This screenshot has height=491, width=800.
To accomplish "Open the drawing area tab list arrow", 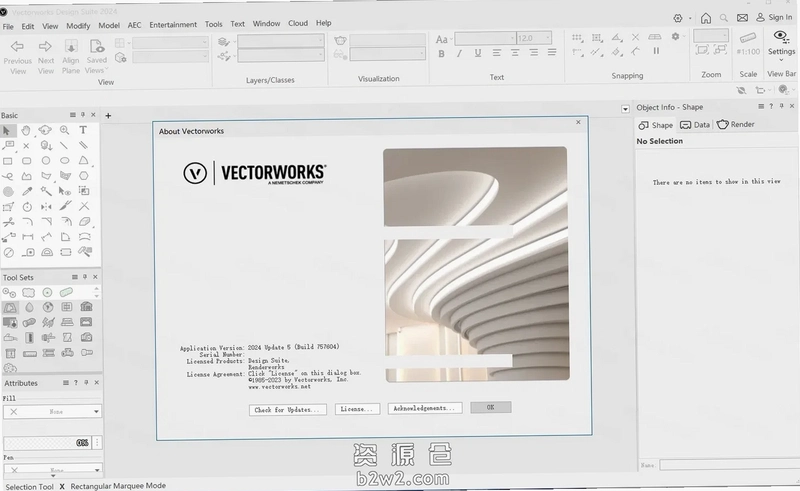I will click(626, 109).
